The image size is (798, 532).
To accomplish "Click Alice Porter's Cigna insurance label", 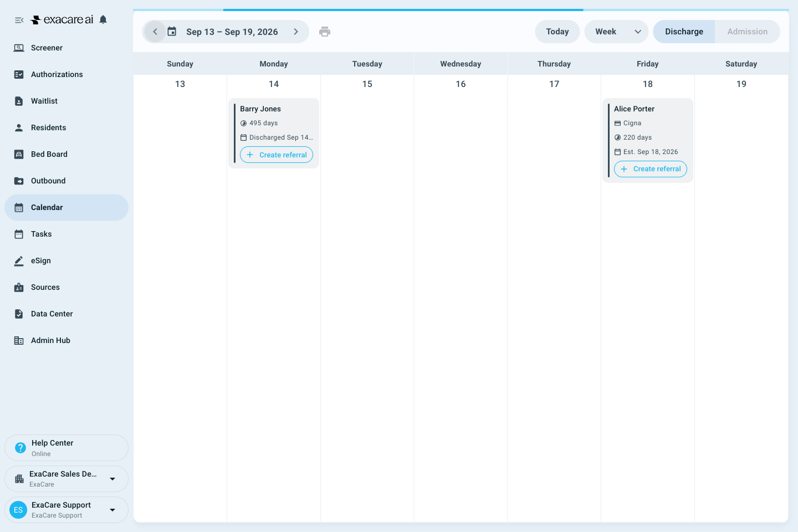I will (632, 123).
